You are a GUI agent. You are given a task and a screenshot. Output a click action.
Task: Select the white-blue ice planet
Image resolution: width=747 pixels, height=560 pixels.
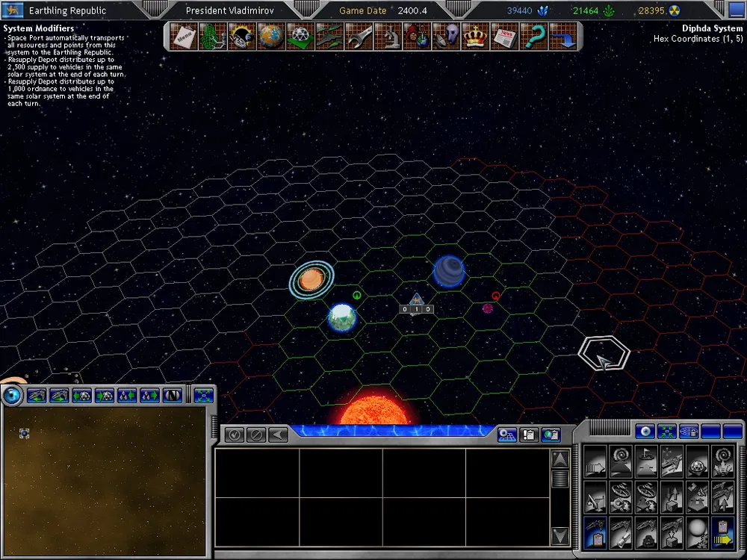pos(342,317)
